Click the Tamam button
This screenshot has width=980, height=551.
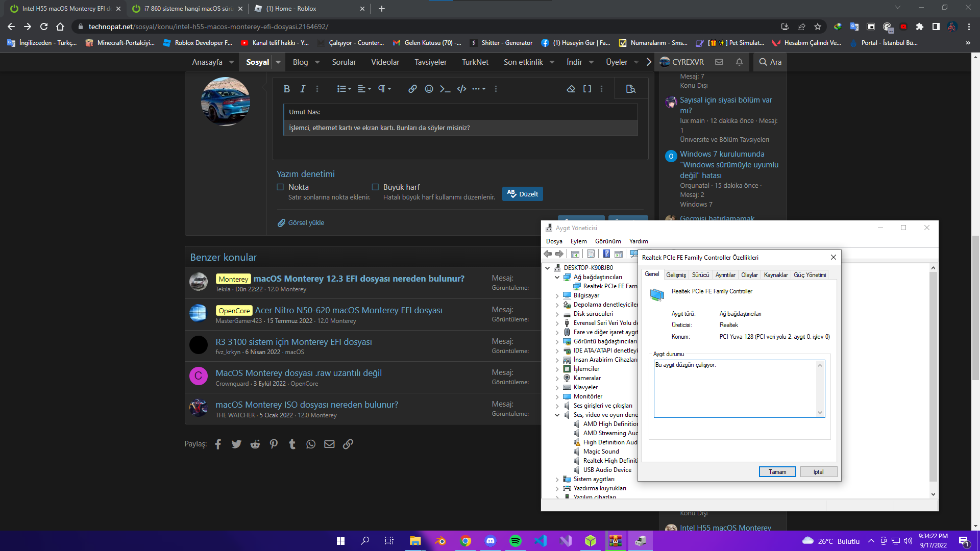tap(777, 472)
